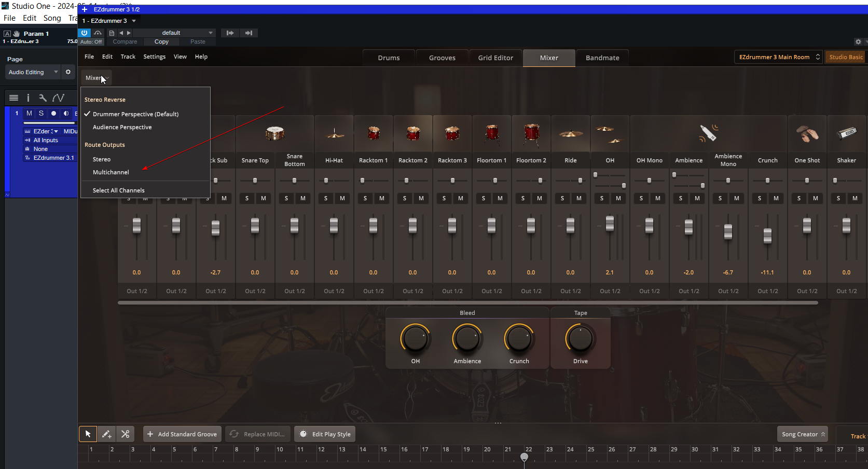Screen dimensions: 868x469
Task: Solo the Snare Top channel
Action: point(247,198)
